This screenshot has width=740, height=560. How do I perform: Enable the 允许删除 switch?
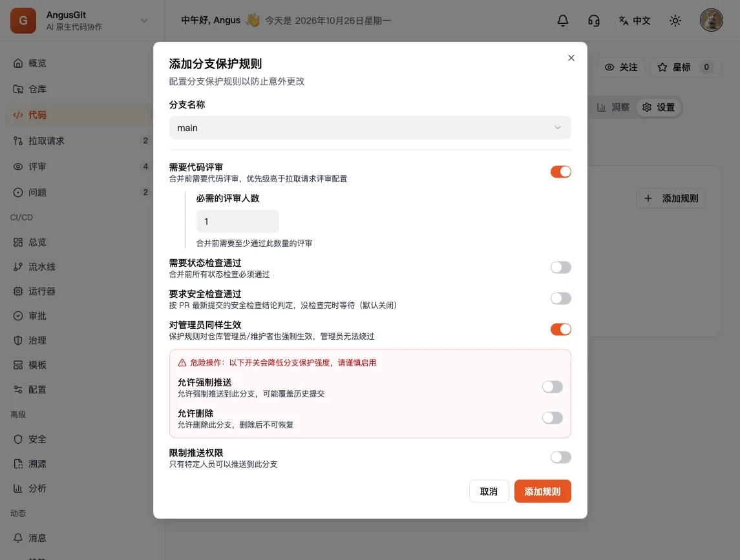[552, 417]
